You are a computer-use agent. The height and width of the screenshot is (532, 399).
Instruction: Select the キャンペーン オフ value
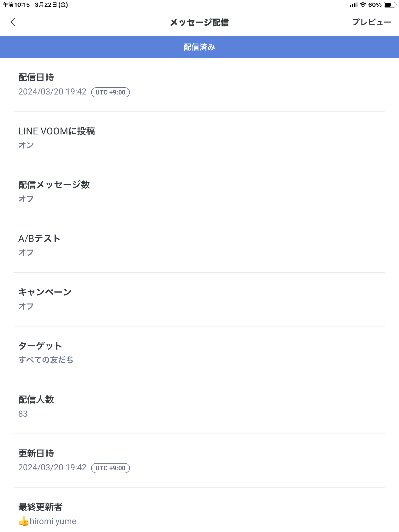26,306
